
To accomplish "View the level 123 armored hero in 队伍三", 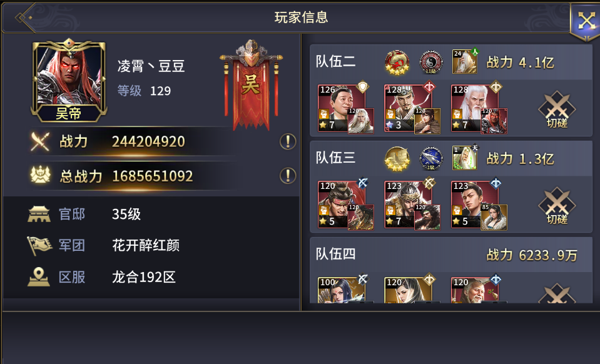I will pos(408,205).
